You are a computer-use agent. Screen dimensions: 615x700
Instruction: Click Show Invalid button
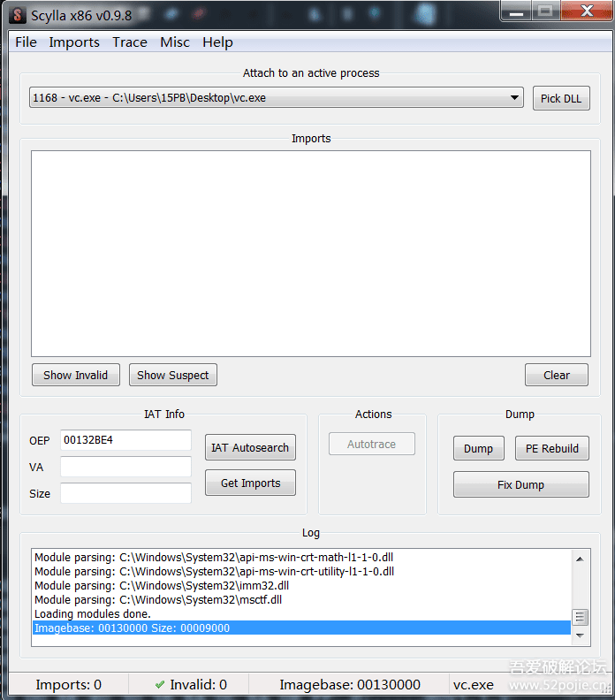(x=75, y=375)
